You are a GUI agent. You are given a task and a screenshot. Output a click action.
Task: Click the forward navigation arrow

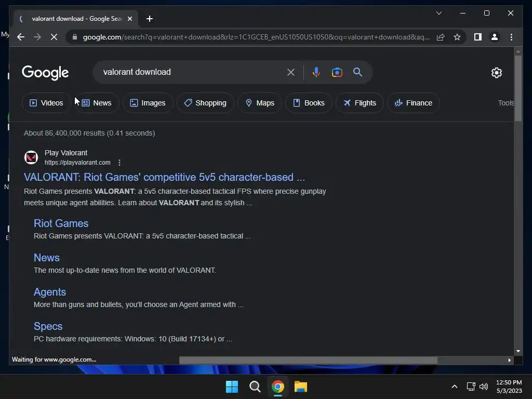click(37, 37)
